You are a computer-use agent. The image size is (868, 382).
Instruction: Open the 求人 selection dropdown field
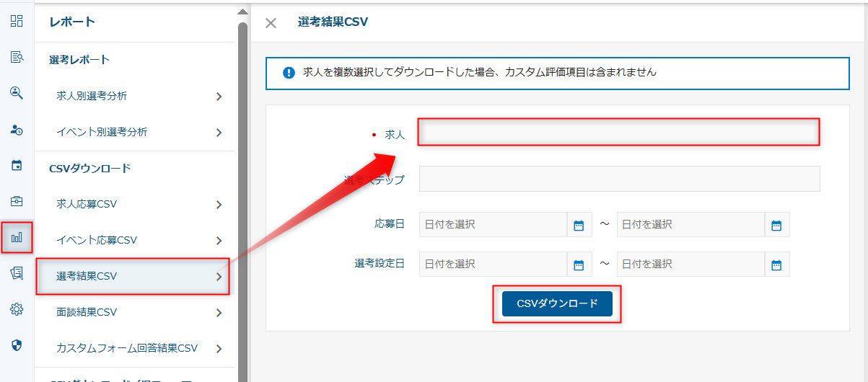(618, 133)
